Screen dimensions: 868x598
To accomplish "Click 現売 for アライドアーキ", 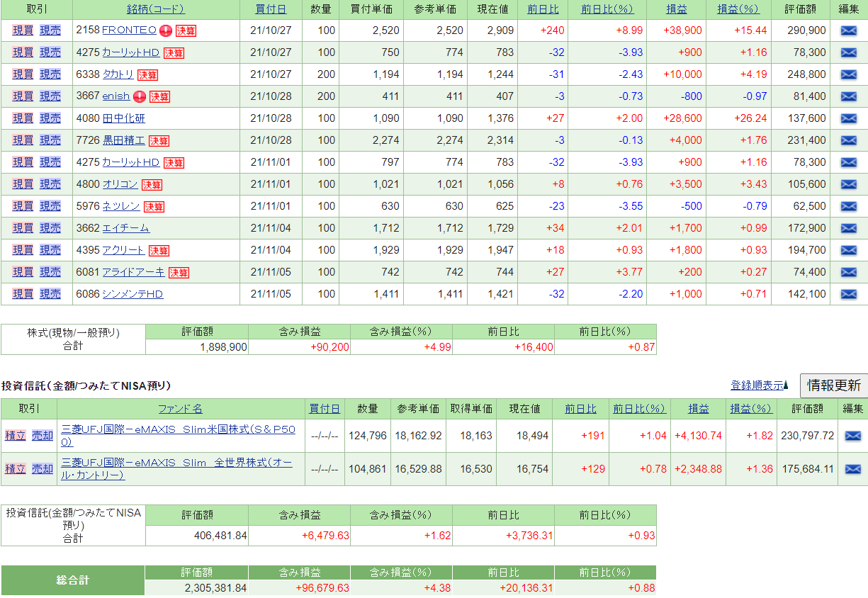I will pos(50,272).
